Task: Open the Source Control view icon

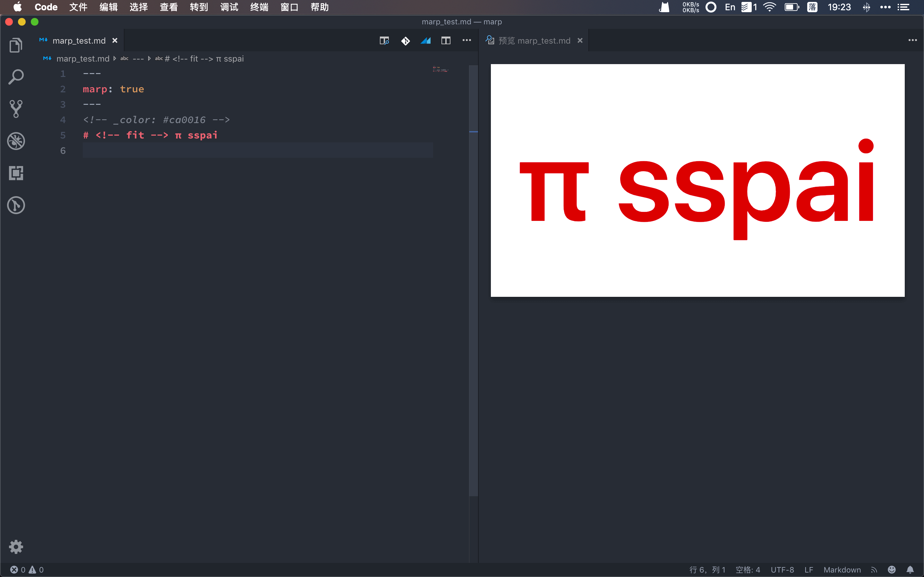Action: click(x=16, y=109)
